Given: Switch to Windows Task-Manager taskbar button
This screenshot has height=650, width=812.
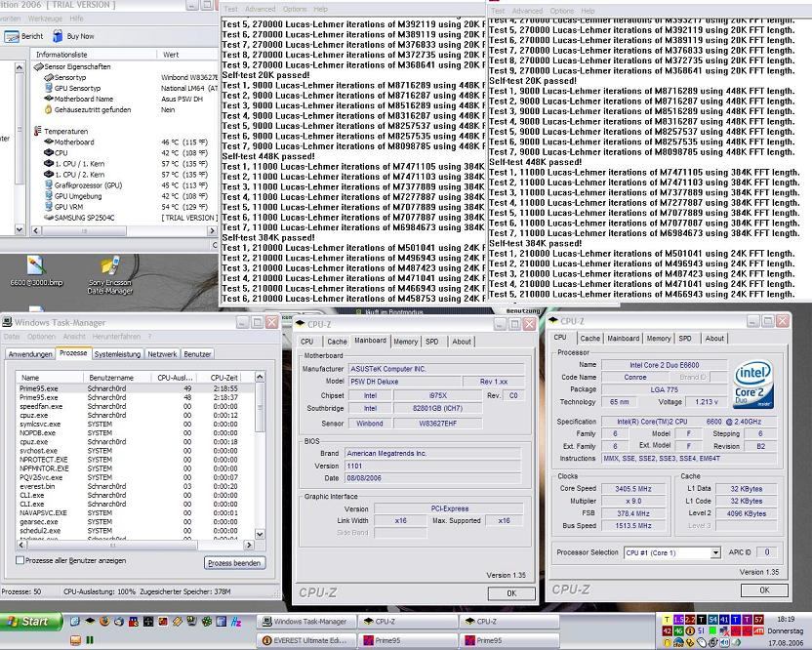Looking at the screenshot, I should [x=305, y=621].
